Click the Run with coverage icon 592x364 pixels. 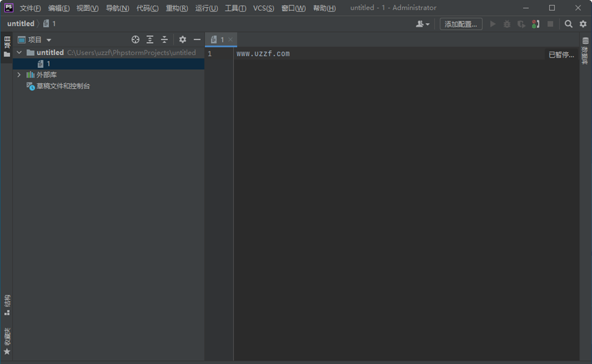[522, 24]
